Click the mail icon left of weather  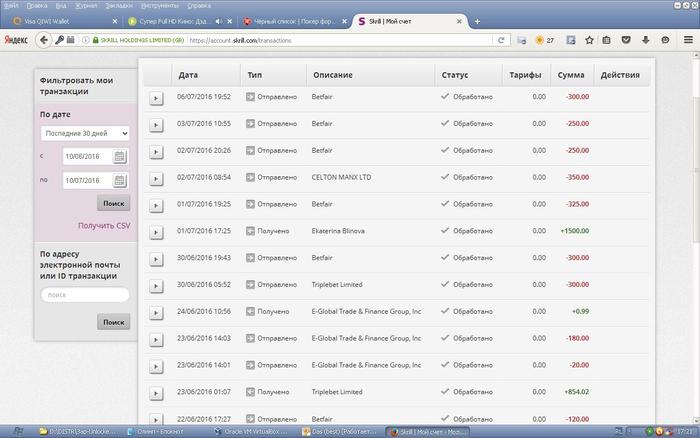[x=521, y=40]
